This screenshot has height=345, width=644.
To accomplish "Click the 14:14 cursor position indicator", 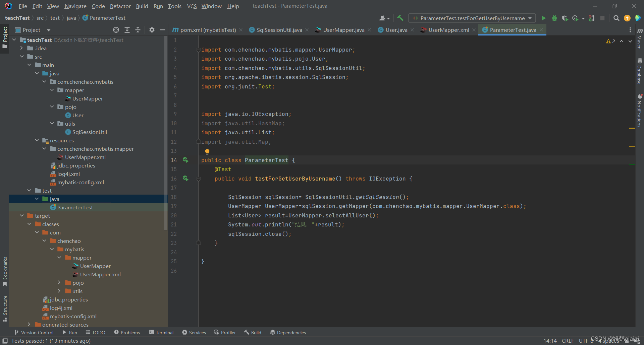I will point(550,341).
